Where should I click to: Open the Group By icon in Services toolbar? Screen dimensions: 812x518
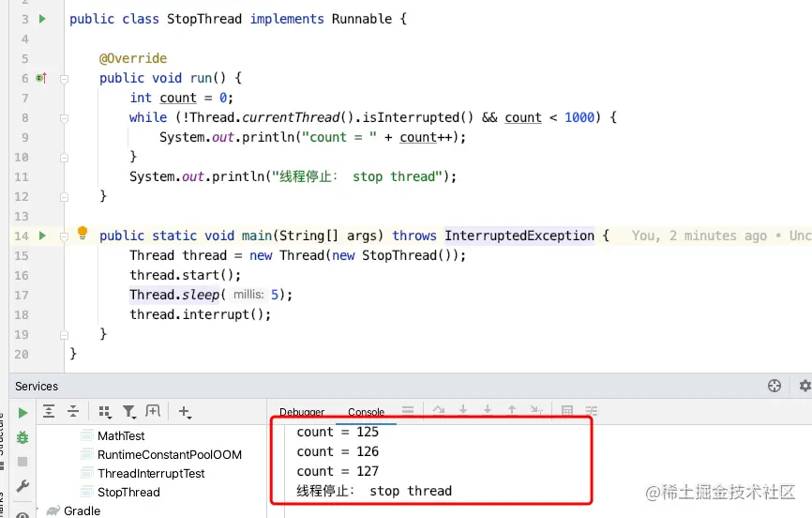105,412
